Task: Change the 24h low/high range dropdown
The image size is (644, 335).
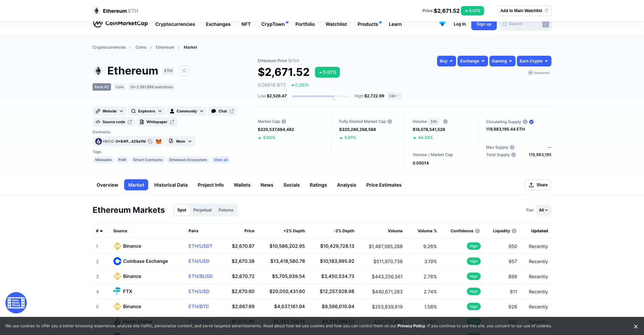Action: point(394,96)
